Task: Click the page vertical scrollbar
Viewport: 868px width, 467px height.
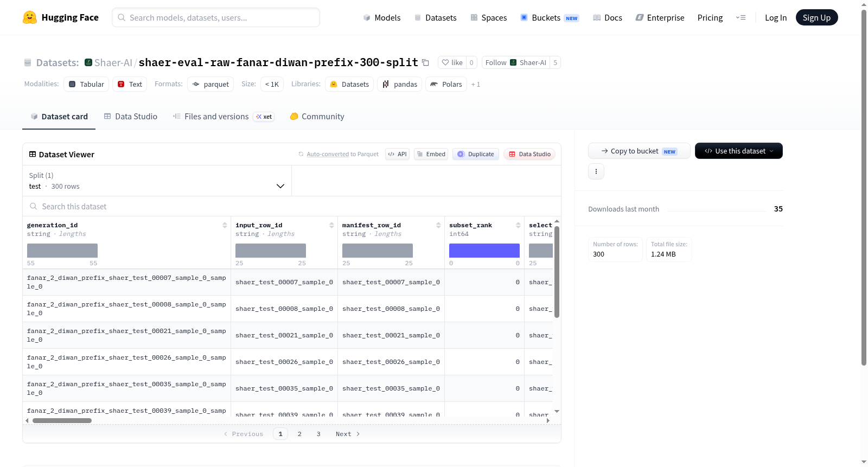Action: tap(864, 187)
